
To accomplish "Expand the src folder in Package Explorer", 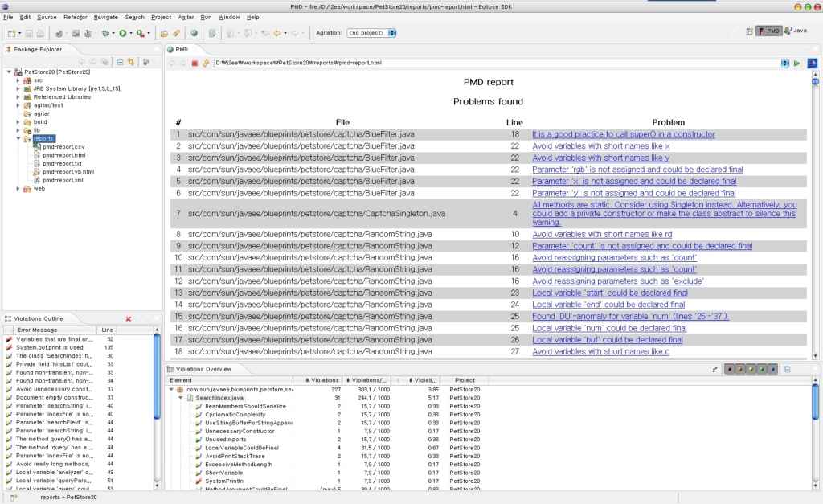I will click(18, 80).
